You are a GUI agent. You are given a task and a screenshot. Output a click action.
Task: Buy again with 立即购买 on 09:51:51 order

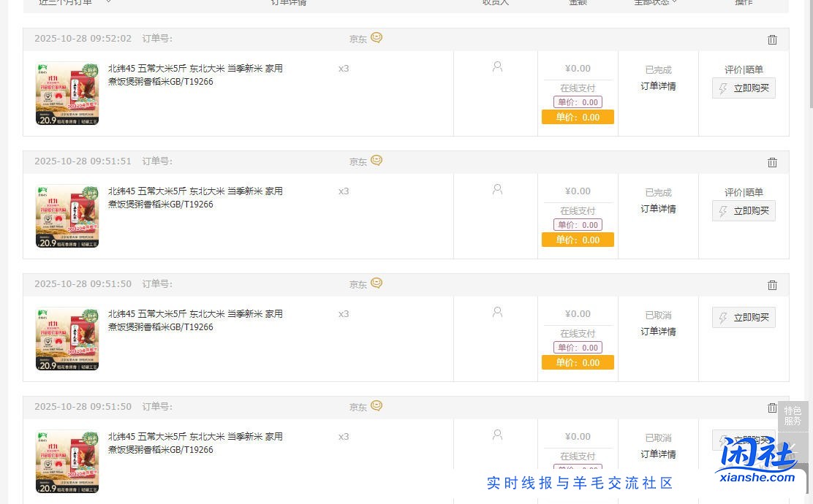pos(744,211)
